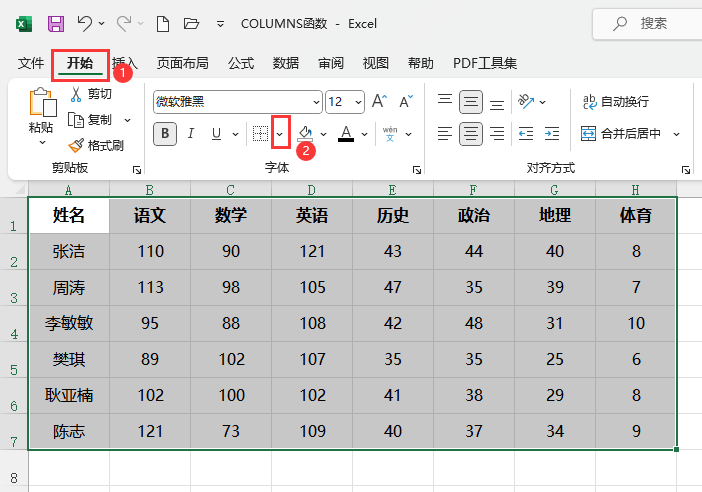The width and height of the screenshot is (702, 492).
Task: Open the PDF工具集 tab
Action: [485, 63]
